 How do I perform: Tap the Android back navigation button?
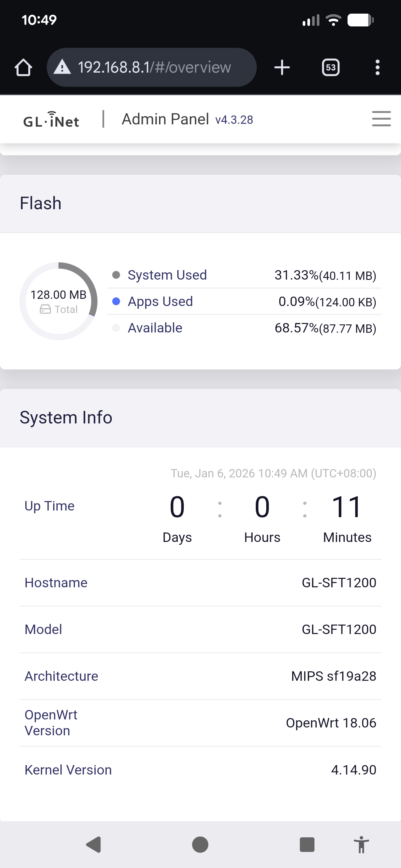point(94,844)
